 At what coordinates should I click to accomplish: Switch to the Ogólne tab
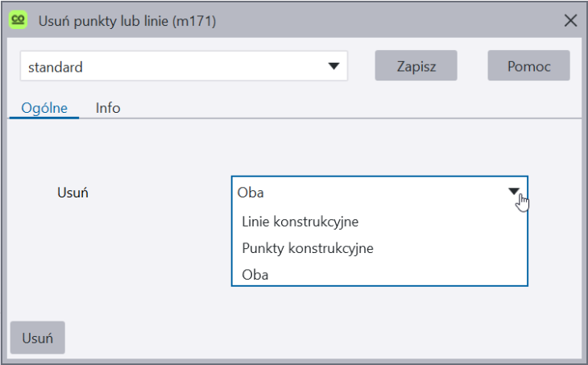(x=43, y=107)
